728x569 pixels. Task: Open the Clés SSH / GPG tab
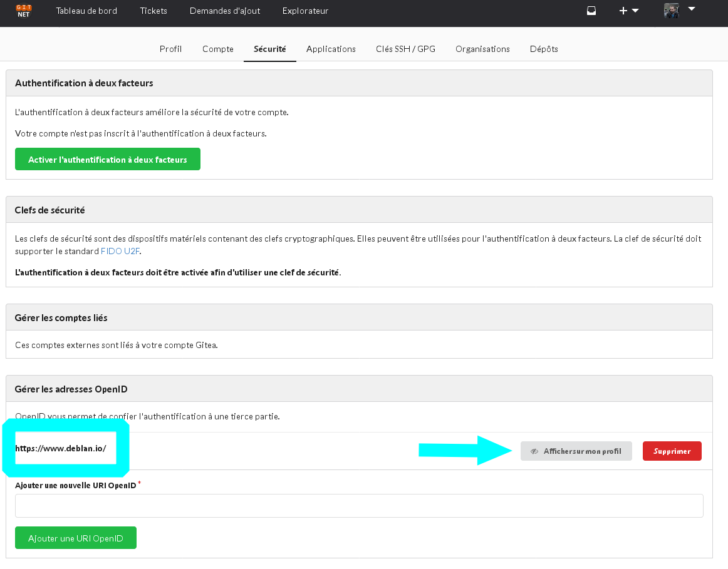click(x=405, y=49)
